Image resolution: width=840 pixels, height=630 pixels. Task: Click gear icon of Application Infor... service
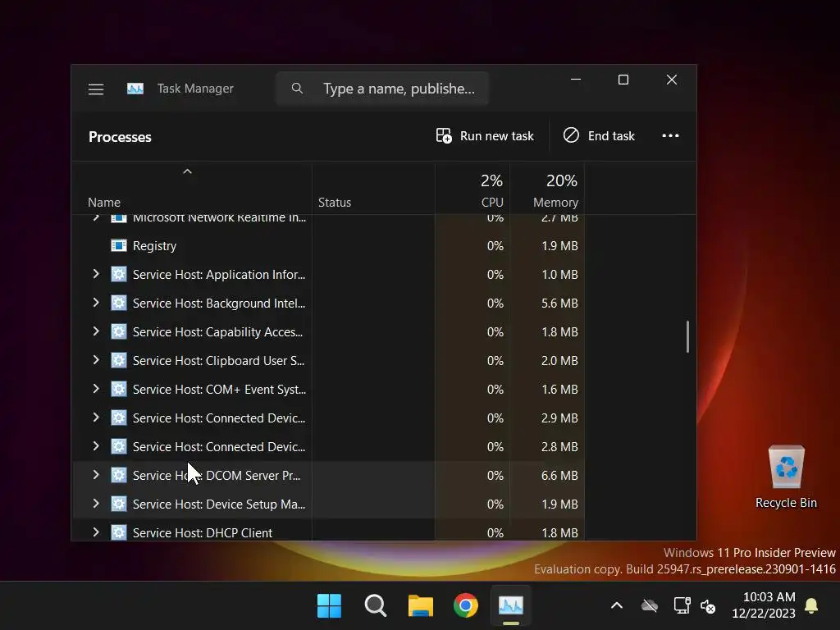click(x=118, y=274)
